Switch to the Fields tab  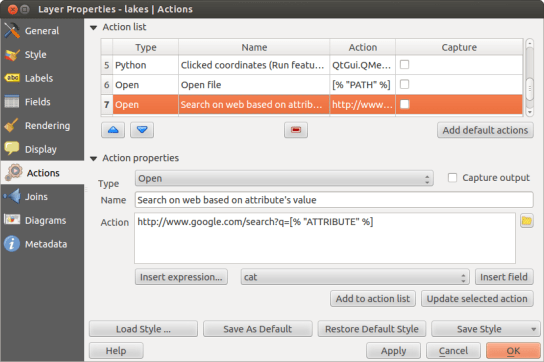tap(42, 102)
